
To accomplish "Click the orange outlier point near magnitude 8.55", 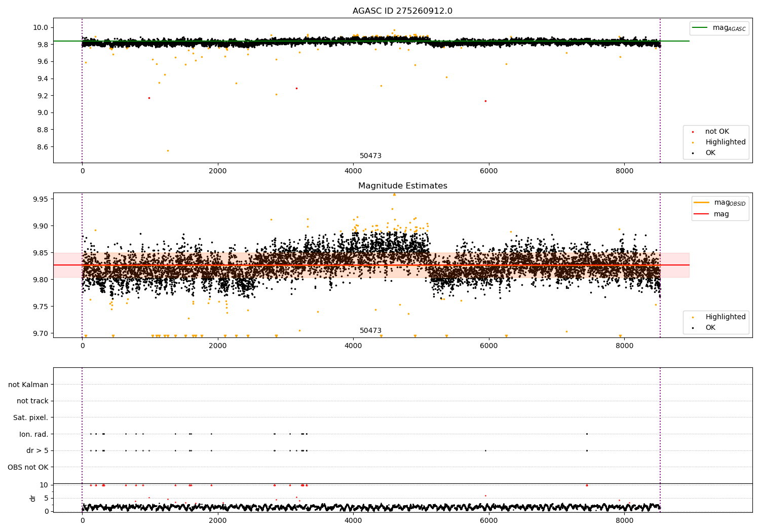I will 168,150.
